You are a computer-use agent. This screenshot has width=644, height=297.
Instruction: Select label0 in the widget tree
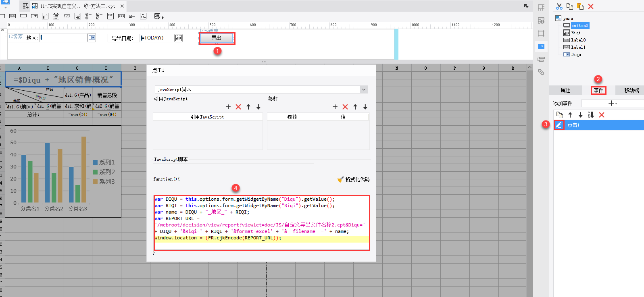pyautogui.click(x=578, y=40)
